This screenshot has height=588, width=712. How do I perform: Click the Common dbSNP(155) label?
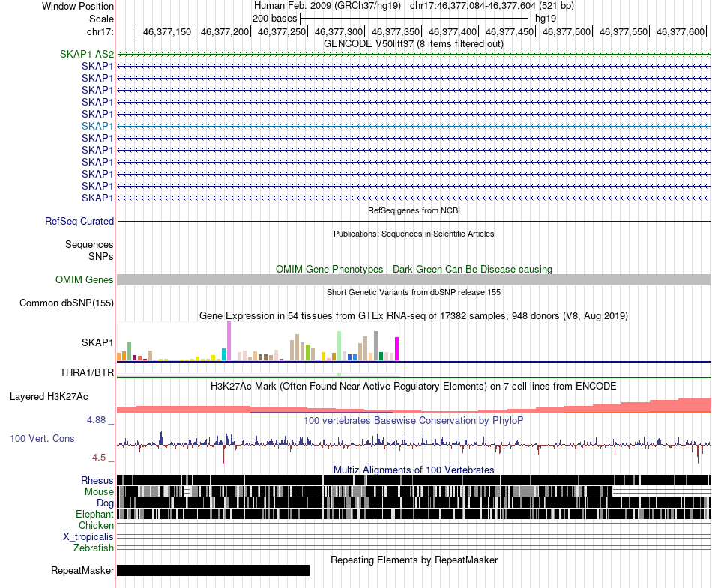(66, 303)
